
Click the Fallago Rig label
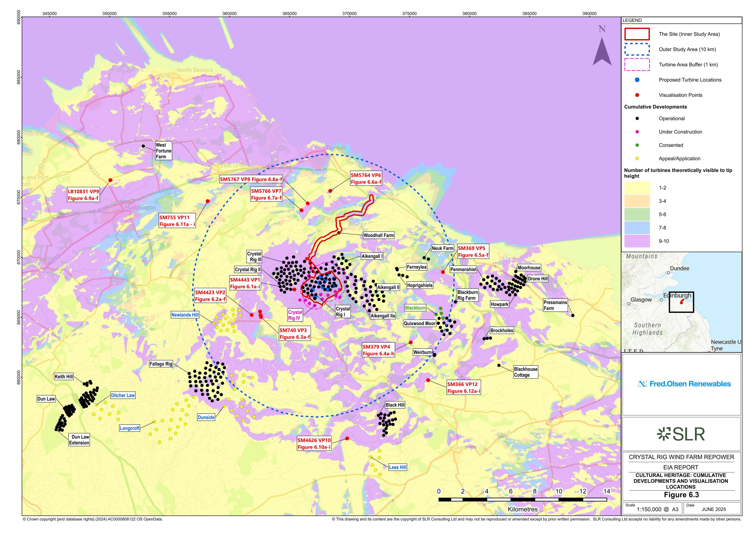pos(161,364)
